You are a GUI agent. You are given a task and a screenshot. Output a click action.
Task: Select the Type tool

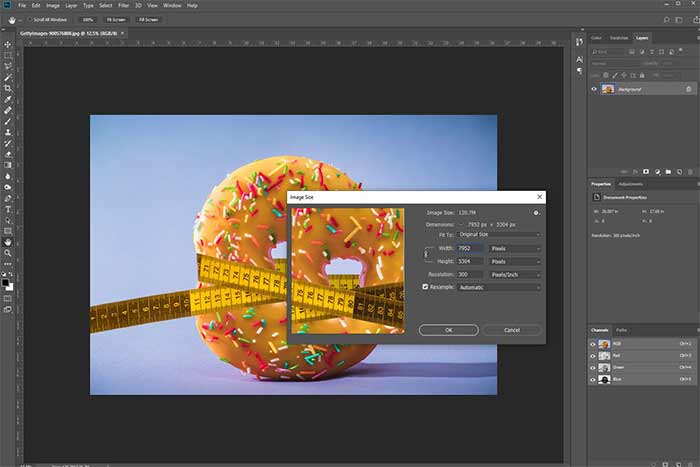(x=7, y=209)
